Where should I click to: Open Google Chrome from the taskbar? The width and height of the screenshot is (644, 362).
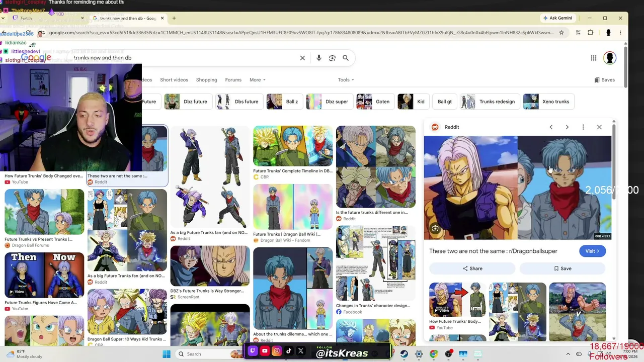pos(434,354)
